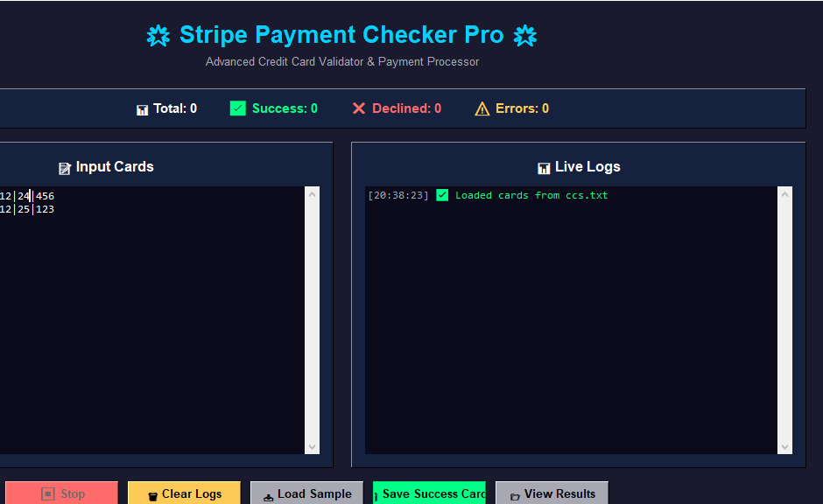Click the log timestamp [20:38:23]
The width and height of the screenshot is (823, 504).
(x=397, y=195)
